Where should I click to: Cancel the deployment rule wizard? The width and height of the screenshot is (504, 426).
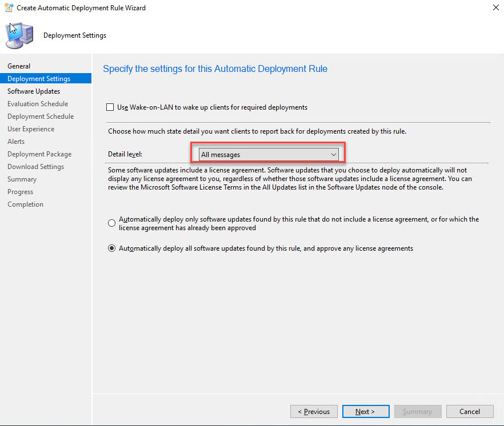470,411
